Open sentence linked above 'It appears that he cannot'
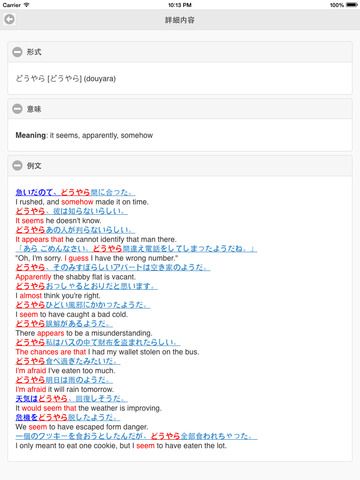Image resolution: width=360 pixels, height=480 pixels. pyautogui.click(x=75, y=230)
